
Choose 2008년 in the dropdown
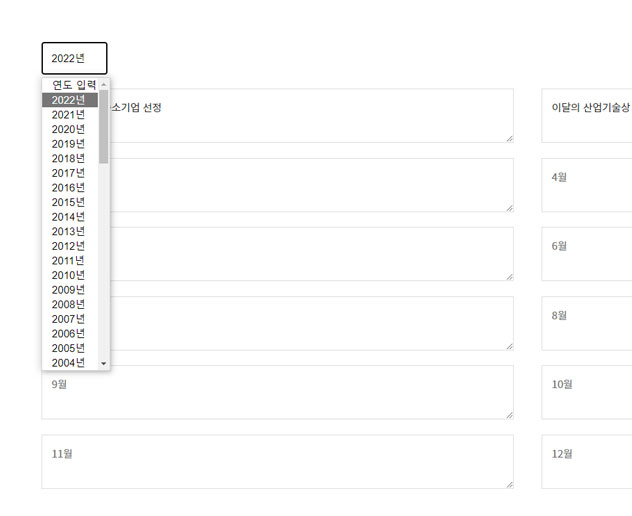click(70, 304)
